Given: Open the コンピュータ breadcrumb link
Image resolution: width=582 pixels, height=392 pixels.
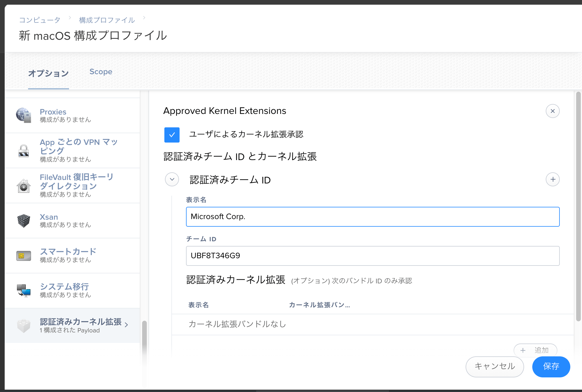Looking at the screenshot, I should click(x=39, y=20).
